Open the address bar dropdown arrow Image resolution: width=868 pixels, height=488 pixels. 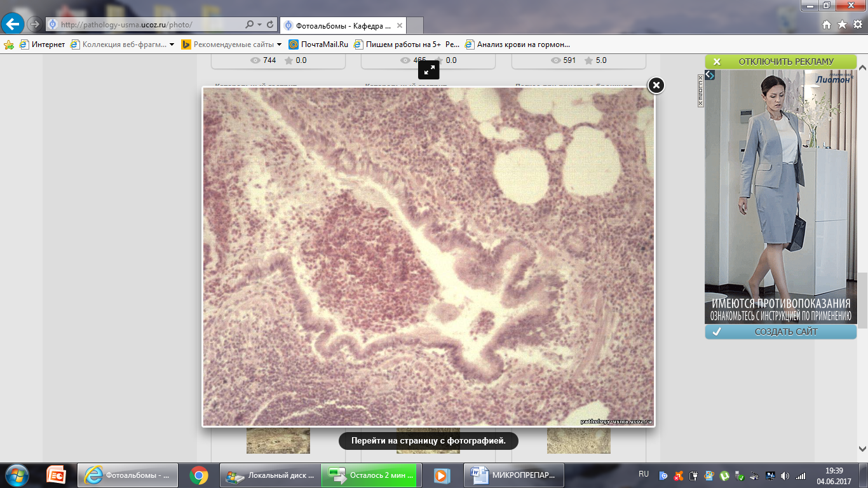tap(260, 25)
